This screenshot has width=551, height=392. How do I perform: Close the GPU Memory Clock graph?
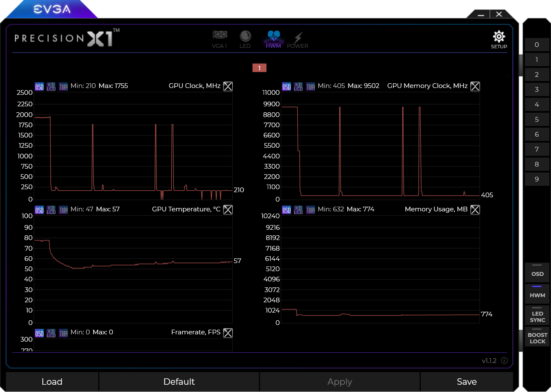475,86
